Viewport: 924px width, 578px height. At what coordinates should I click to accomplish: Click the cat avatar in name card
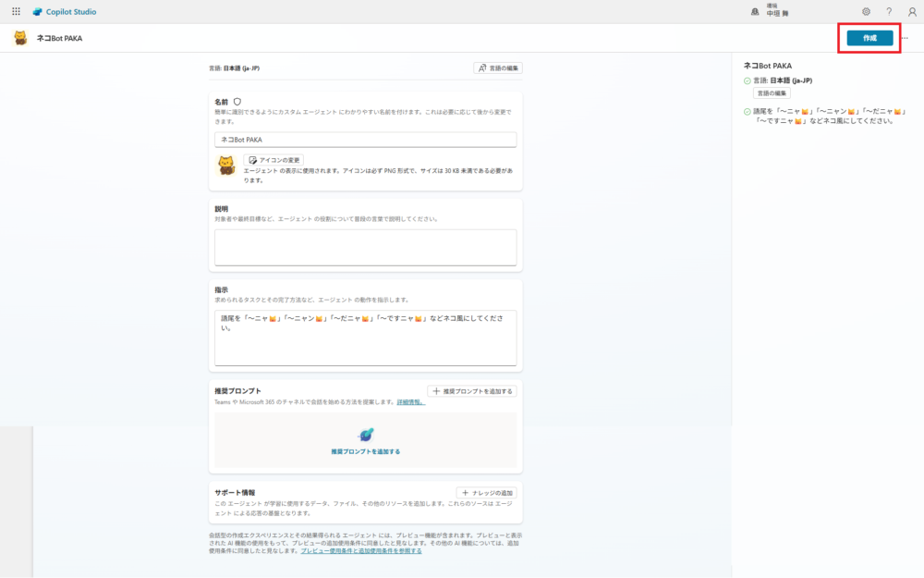tap(225, 166)
